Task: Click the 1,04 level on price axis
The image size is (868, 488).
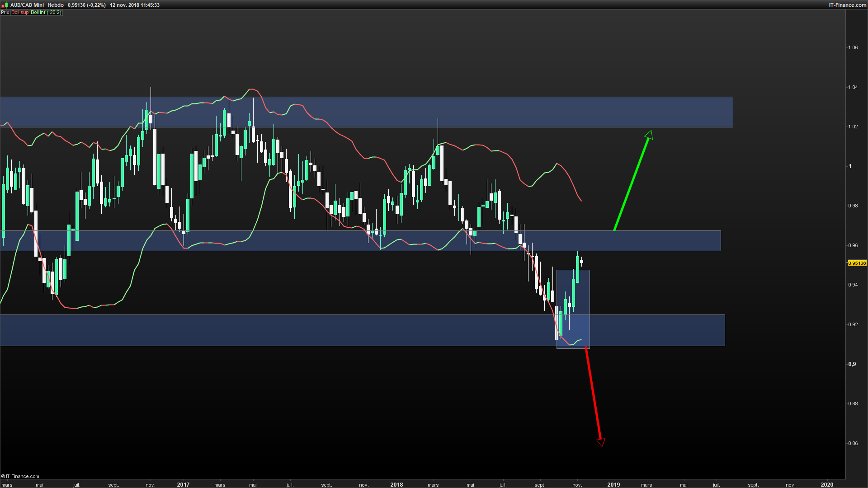Action: coord(853,87)
